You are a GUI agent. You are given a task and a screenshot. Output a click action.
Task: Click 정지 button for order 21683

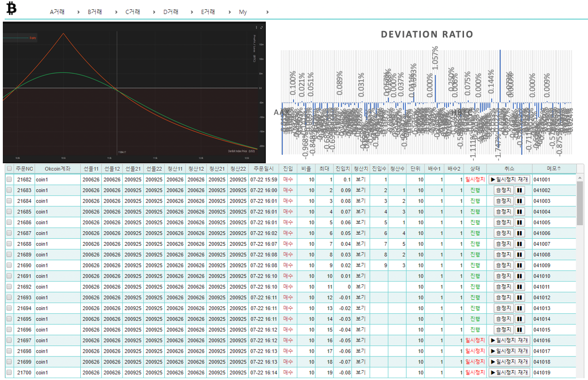503,190
